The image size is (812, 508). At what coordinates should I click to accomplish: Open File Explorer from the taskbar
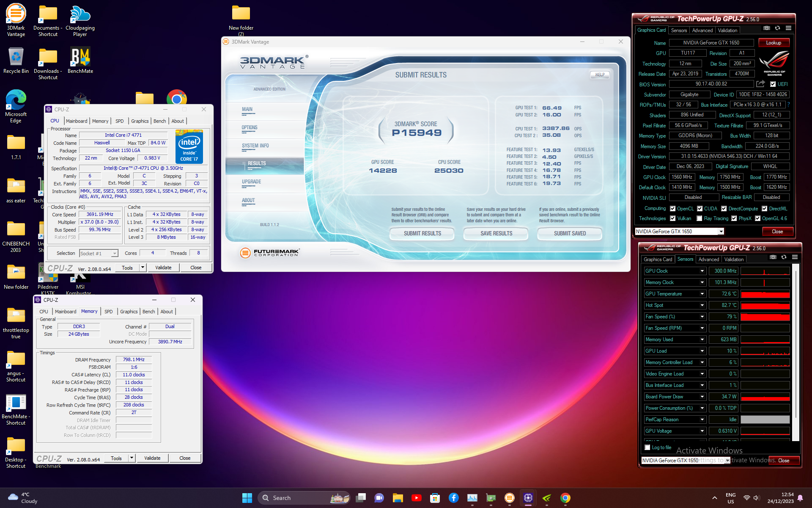click(398, 498)
